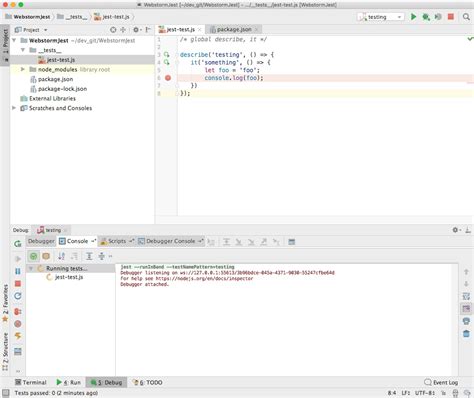Open Search Everywhere with the magnifier icon
The image size is (474, 398).
[466, 17]
